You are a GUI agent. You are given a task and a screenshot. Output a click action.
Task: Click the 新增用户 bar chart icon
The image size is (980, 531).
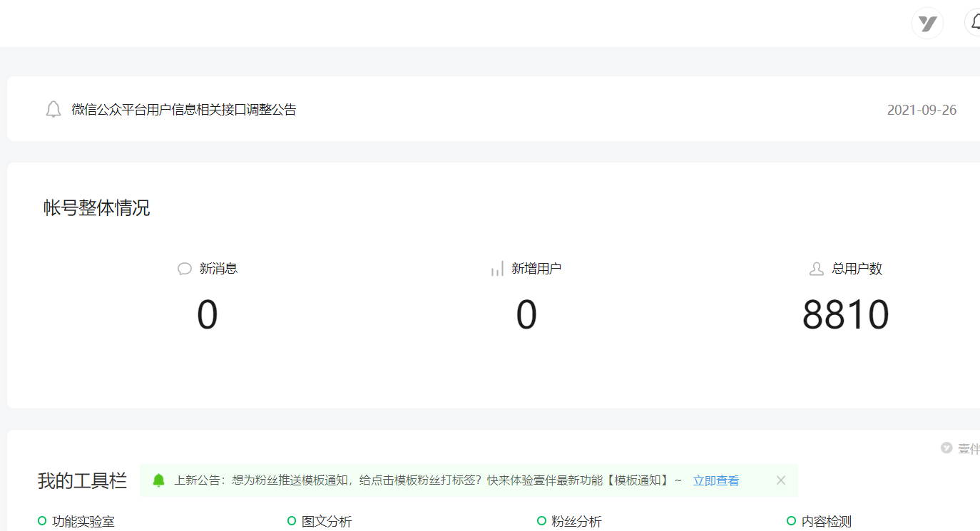(497, 269)
